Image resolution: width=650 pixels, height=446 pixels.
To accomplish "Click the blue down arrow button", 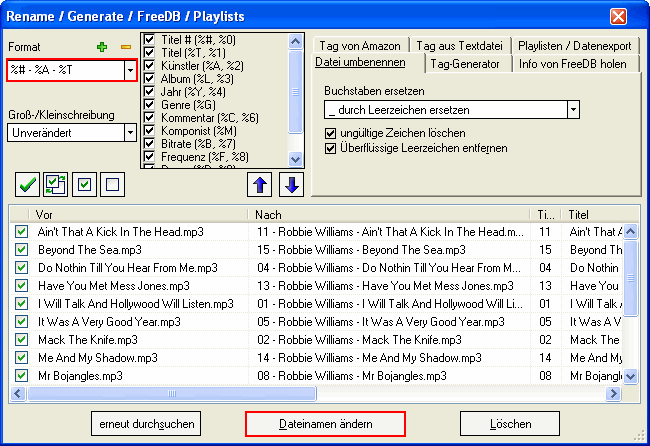I will (x=291, y=184).
